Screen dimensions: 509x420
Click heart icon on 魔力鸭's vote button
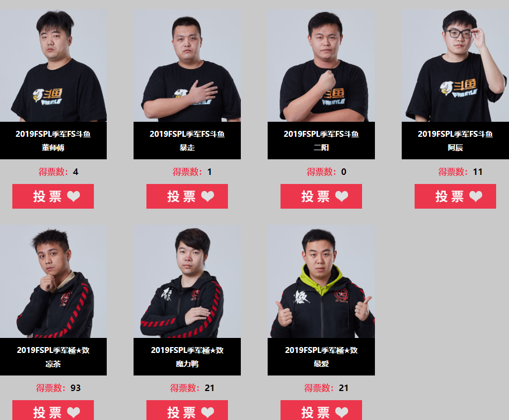[208, 412]
